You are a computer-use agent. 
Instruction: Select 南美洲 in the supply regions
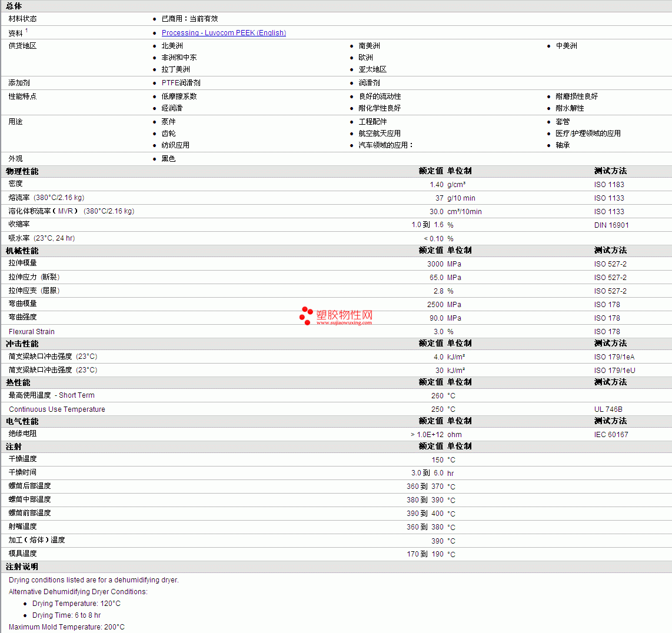click(370, 46)
